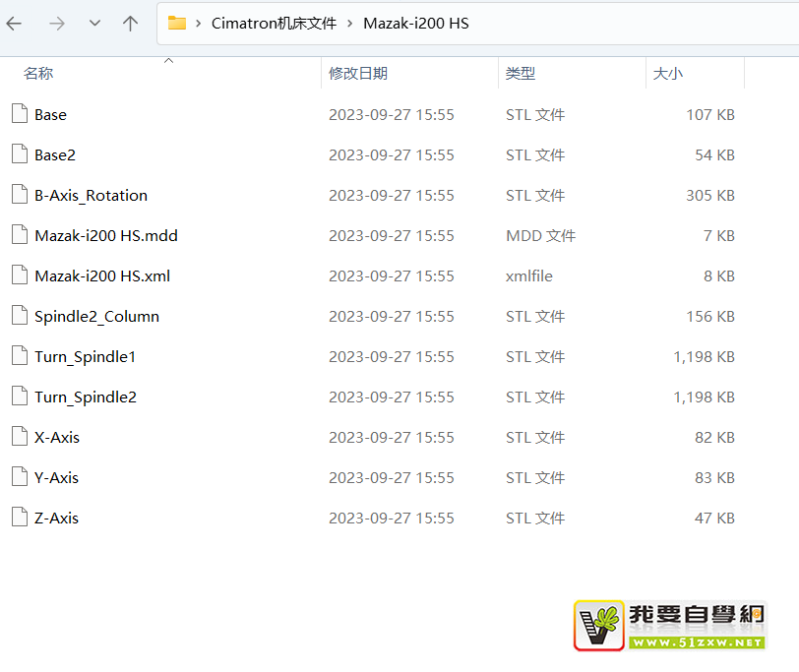Select the B-Axis_Rotation file icon
The width and height of the screenshot is (799, 672).
click(x=19, y=195)
